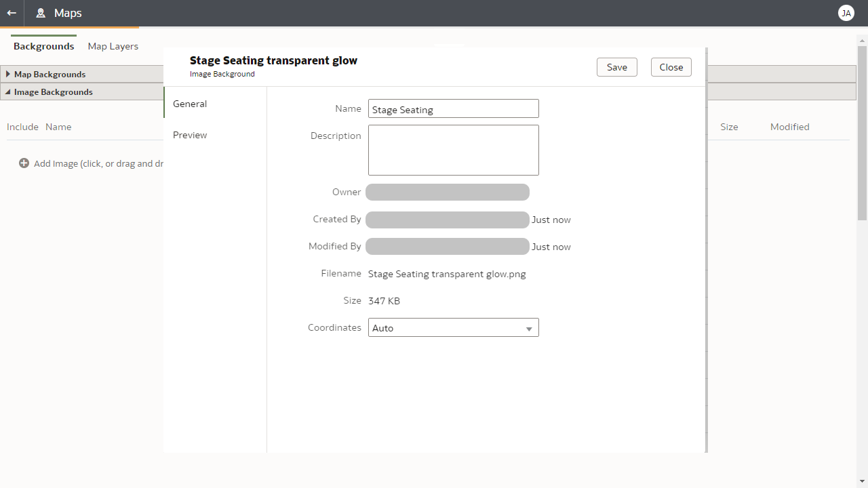Viewport: 868px width, 488px height.
Task: Click the Add Image plus icon
Action: coord(24,163)
